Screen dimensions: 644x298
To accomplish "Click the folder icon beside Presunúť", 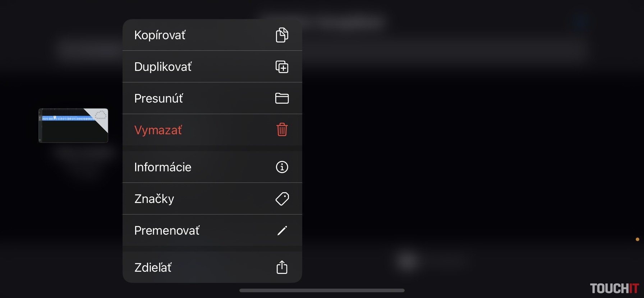I will coord(282,98).
